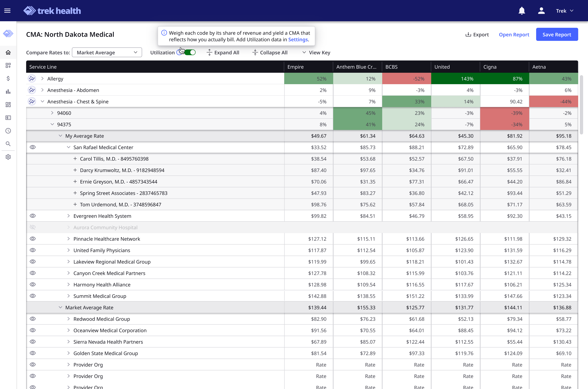Viewport: 588px width, 389px height.
Task: Show Aurora Community Hospital via crossed eye
Action: coord(33,227)
